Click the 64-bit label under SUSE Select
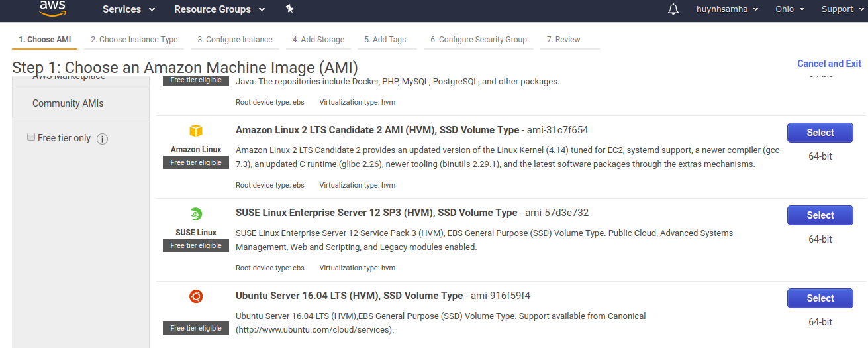Screen dimensions: 868x348 (820, 239)
